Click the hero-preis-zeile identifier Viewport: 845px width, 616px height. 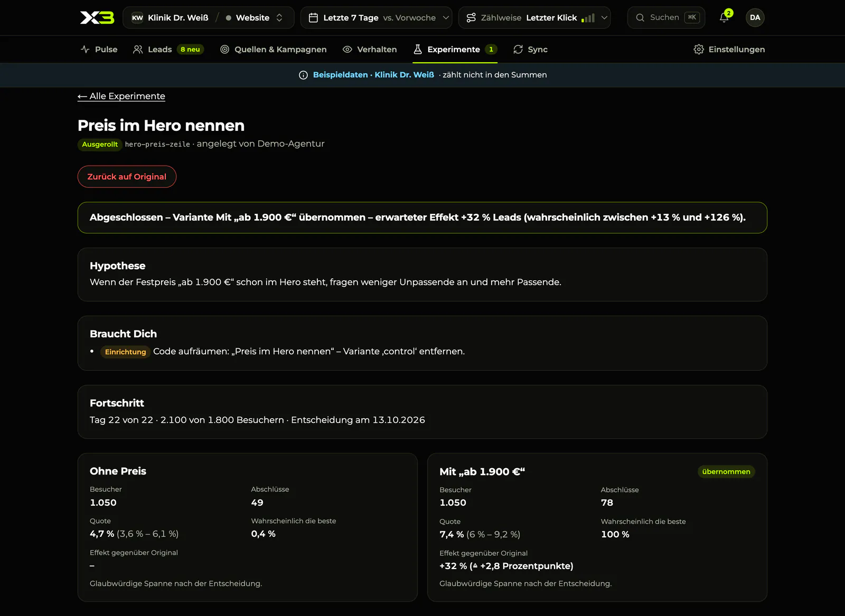(x=157, y=144)
